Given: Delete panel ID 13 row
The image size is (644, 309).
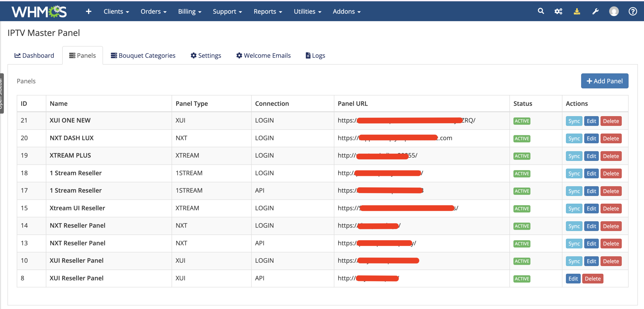Looking at the screenshot, I should click(x=611, y=244).
